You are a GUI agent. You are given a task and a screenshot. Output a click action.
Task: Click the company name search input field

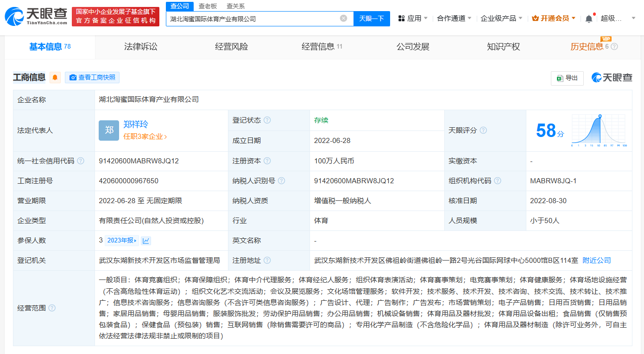[x=255, y=18]
